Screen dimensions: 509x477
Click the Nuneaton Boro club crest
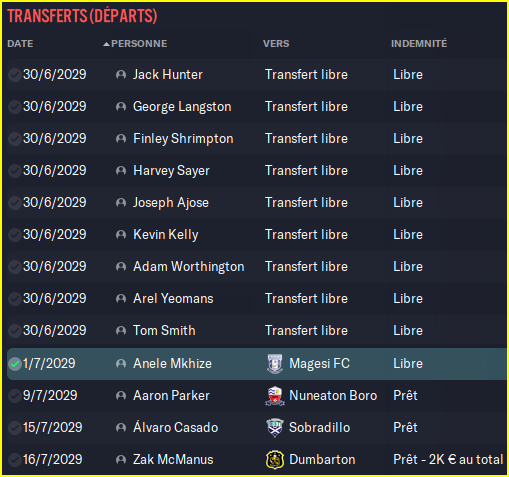click(275, 396)
